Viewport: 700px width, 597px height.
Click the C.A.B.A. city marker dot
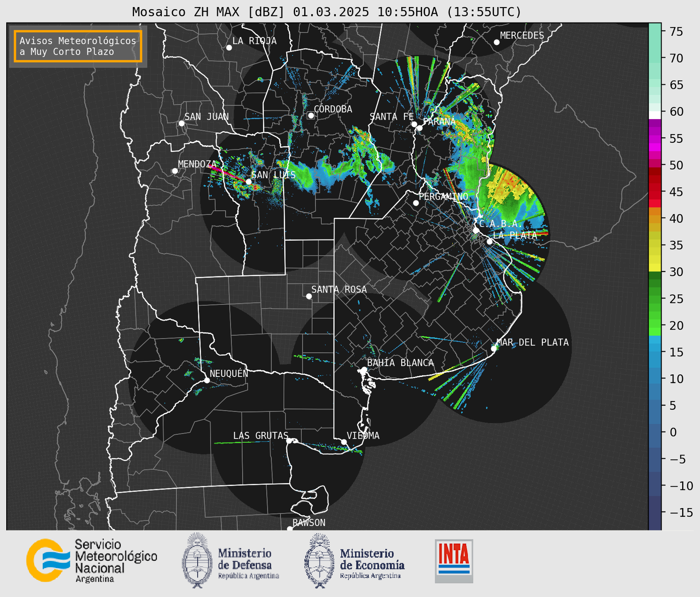pos(476,230)
